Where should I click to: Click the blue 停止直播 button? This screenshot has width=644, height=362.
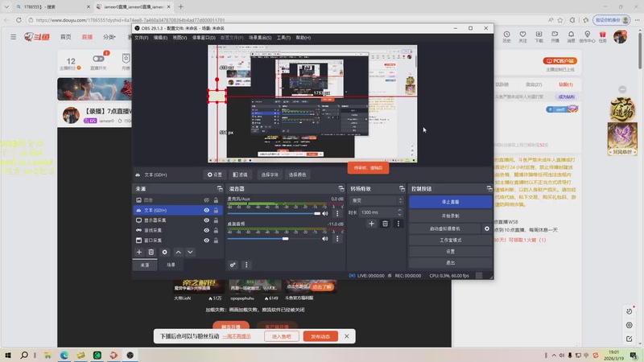(x=450, y=202)
